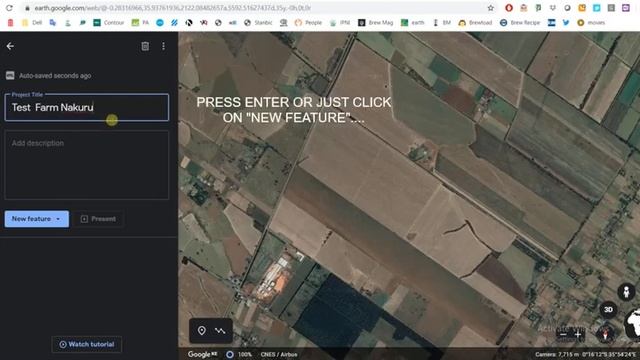
Task: Open the Dell bookmark
Action: click(32, 23)
